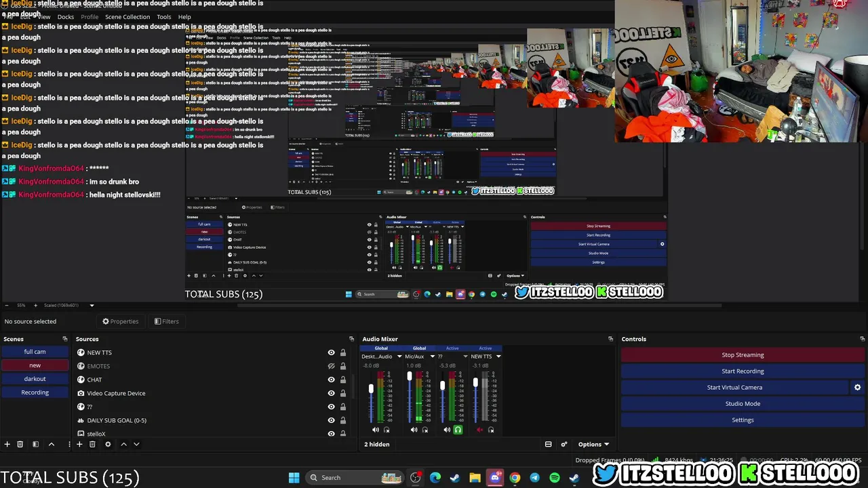Toggle monitoring headphone icon for NEW TTS
868x488 pixels.
491,430
